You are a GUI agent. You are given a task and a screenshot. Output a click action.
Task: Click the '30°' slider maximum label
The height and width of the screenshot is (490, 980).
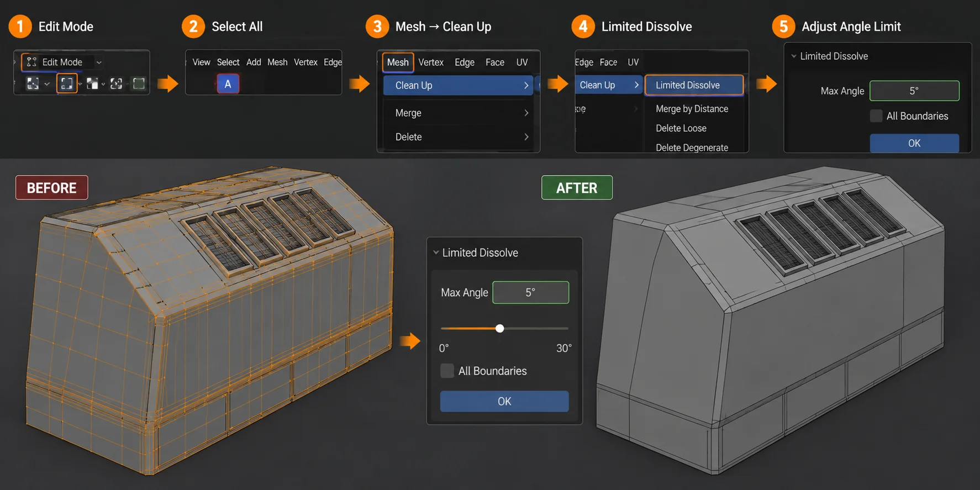click(x=564, y=348)
